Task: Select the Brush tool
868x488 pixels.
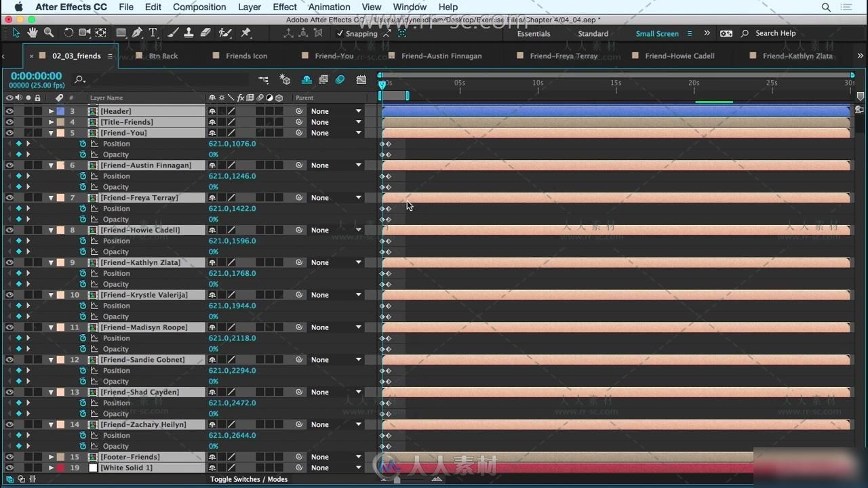Action: 173,33
